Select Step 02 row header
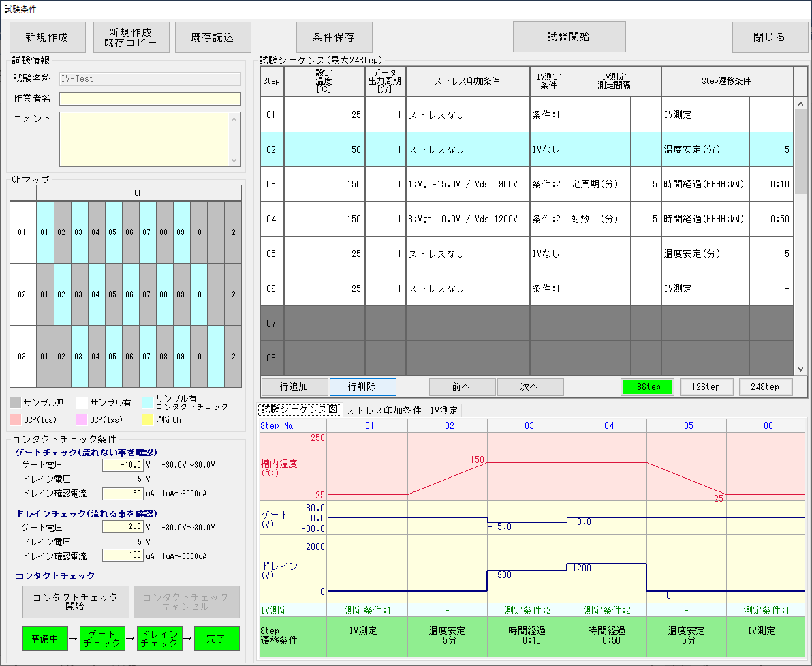The image size is (812, 666). tap(272, 149)
